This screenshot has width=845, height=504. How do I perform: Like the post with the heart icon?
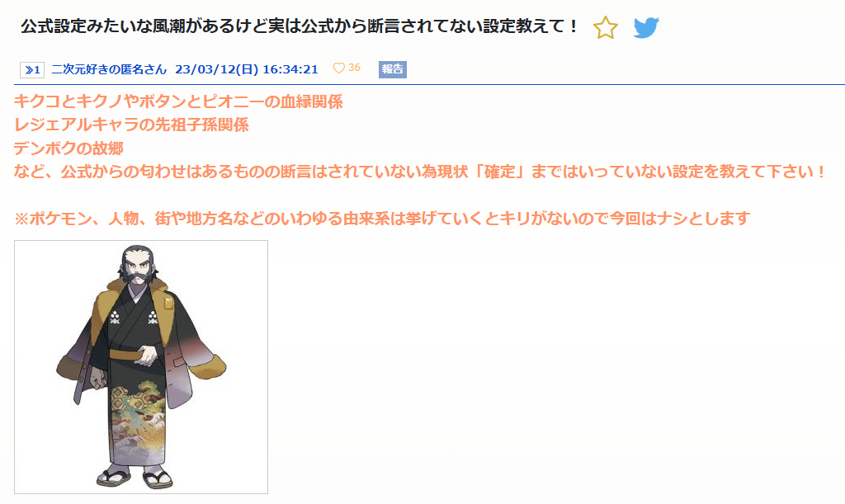(x=338, y=68)
